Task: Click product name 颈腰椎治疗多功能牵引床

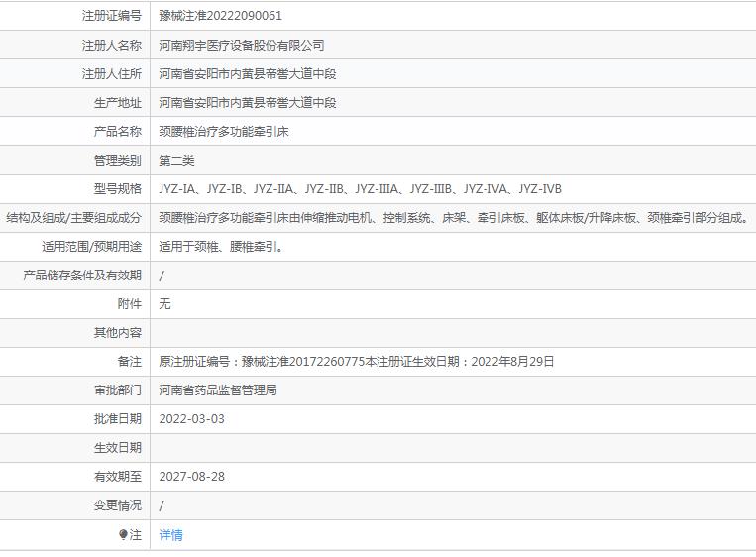Action: (224, 131)
